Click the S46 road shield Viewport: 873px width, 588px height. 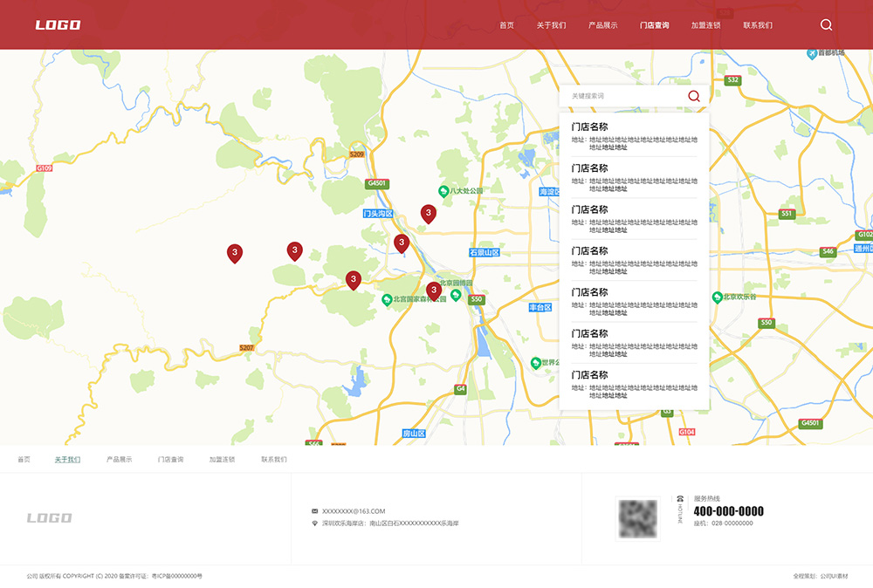coord(828,251)
